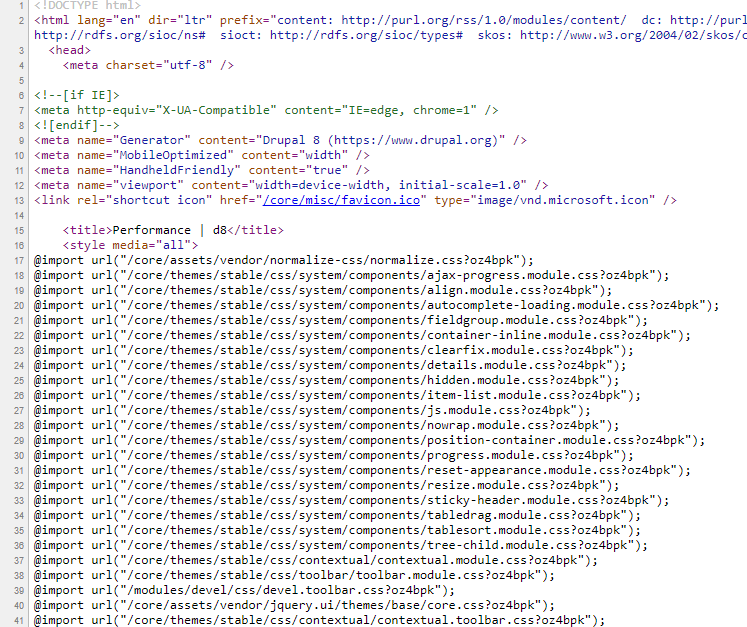Click the contextual.module.css import line
This screenshot has height=627, width=747.
pyautogui.click(x=316, y=560)
